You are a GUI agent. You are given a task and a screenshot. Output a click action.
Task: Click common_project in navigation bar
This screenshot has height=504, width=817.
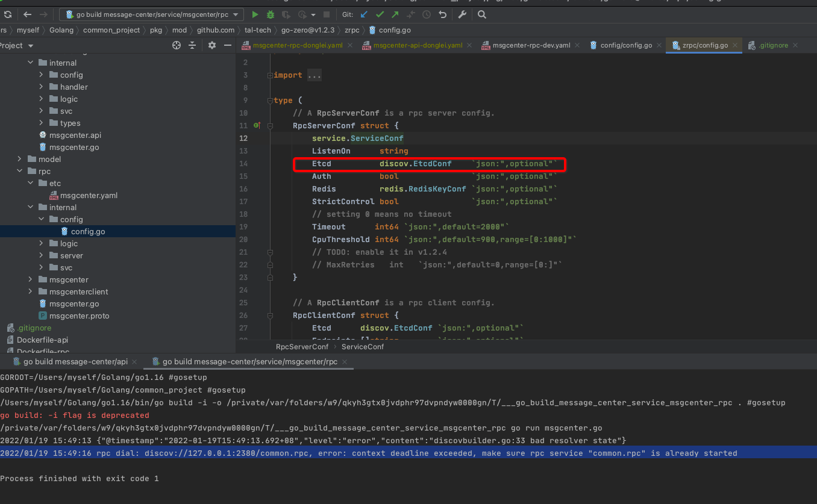[x=111, y=30]
